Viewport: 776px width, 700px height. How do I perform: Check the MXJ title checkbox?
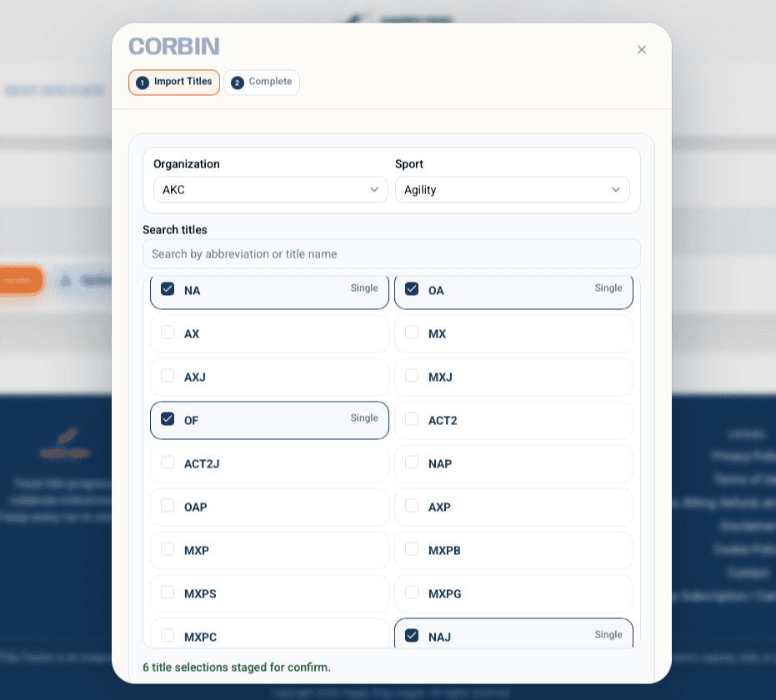pyautogui.click(x=412, y=376)
